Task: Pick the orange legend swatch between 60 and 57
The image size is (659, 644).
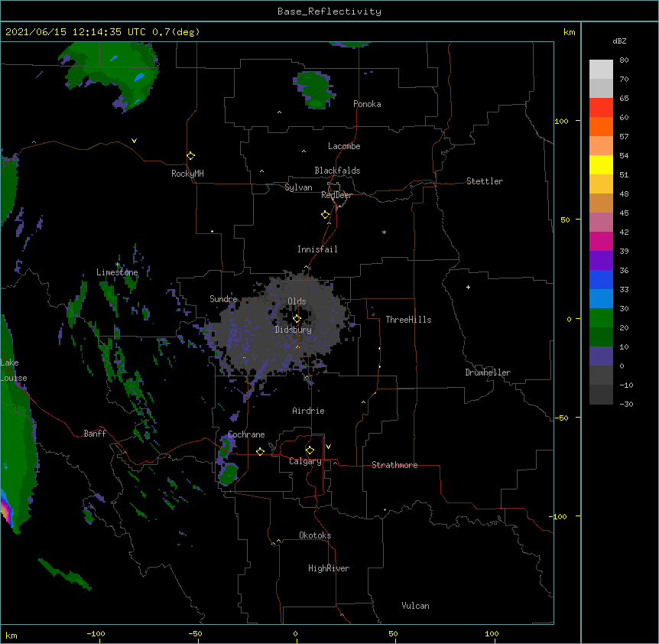Action: [601, 126]
